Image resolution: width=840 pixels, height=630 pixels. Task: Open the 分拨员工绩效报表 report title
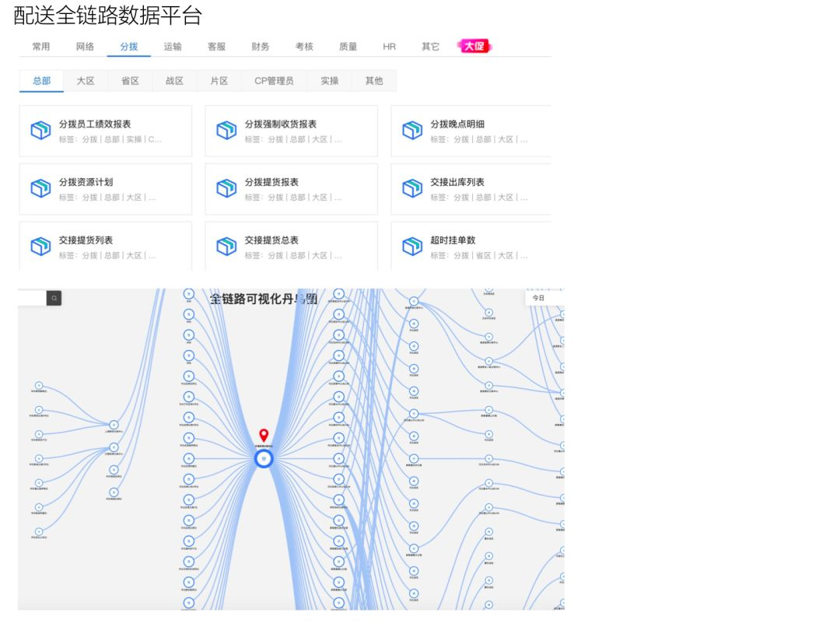point(95,124)
